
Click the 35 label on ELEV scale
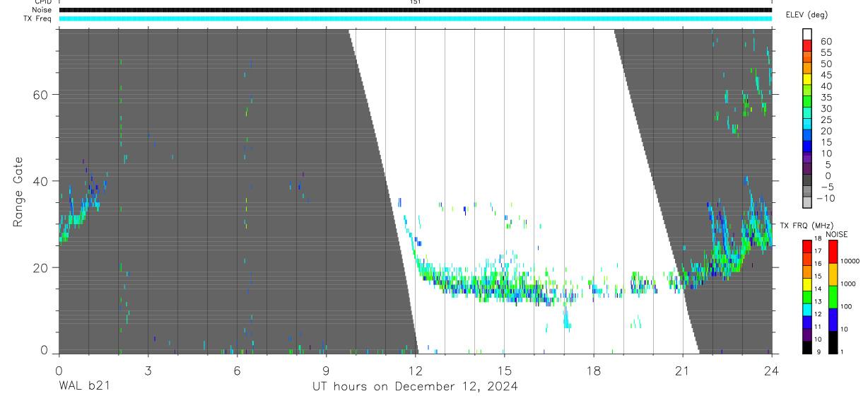tap(825, 98)
